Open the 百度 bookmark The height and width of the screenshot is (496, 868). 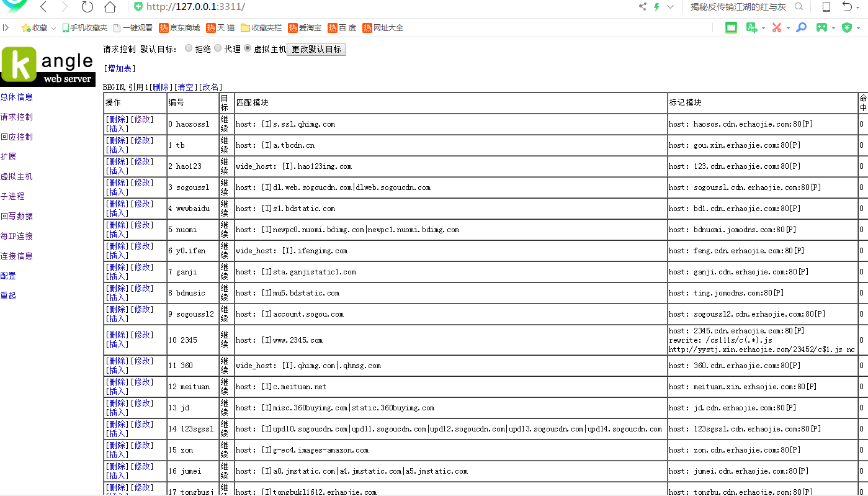(x=342, y=28)
